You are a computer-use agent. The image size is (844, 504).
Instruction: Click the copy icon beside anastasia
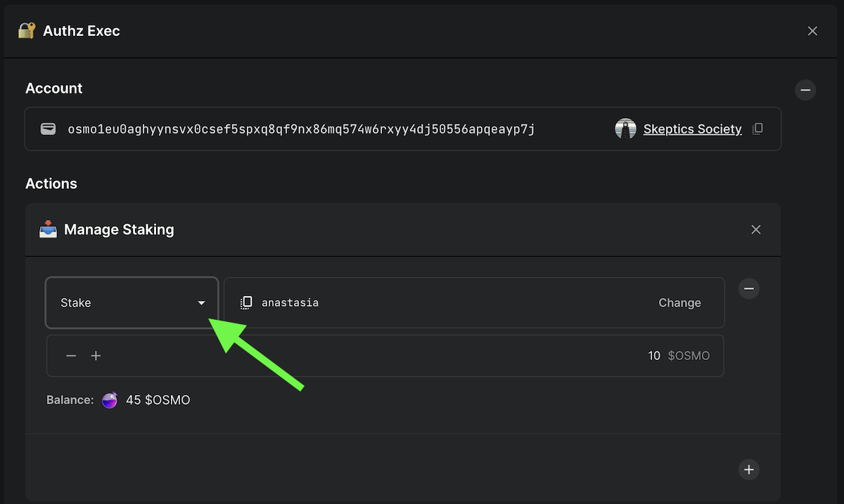coord(246,303)
